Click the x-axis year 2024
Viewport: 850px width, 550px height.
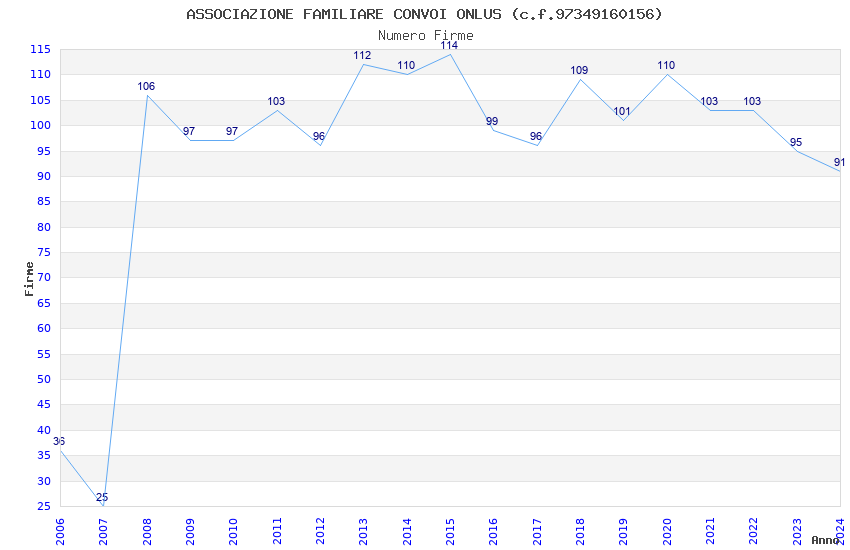pos(840,532)
